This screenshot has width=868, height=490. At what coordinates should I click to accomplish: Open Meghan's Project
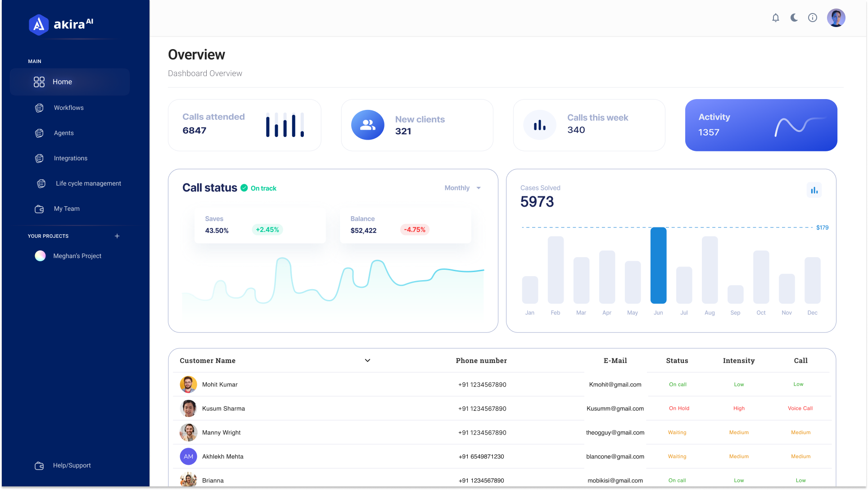pos(77,256)
